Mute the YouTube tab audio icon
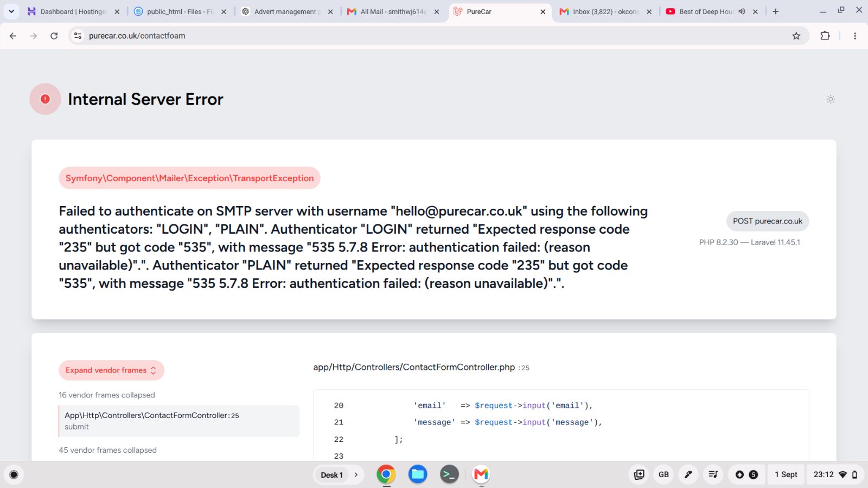Viewport: 868px width, 488px height. tap(742, 11)
